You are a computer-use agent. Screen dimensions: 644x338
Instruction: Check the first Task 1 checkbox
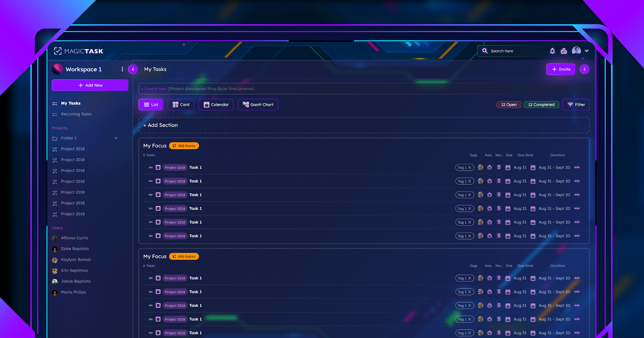point(158,167)
